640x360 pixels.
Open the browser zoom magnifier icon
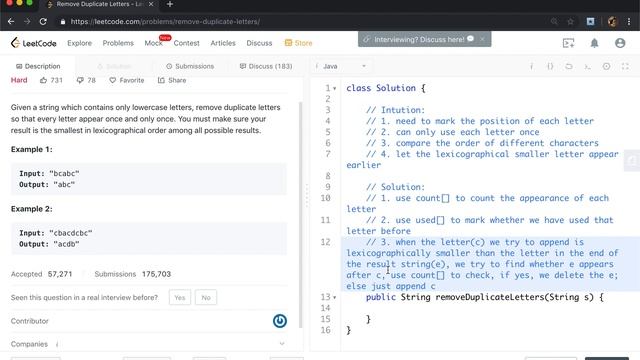click(x=554, y=21)
